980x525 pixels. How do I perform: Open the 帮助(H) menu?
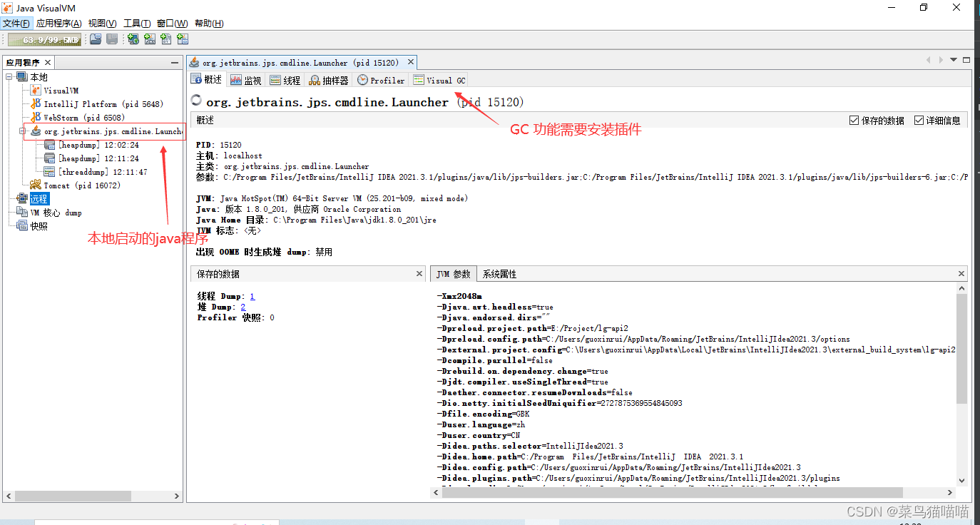point(209,24)
